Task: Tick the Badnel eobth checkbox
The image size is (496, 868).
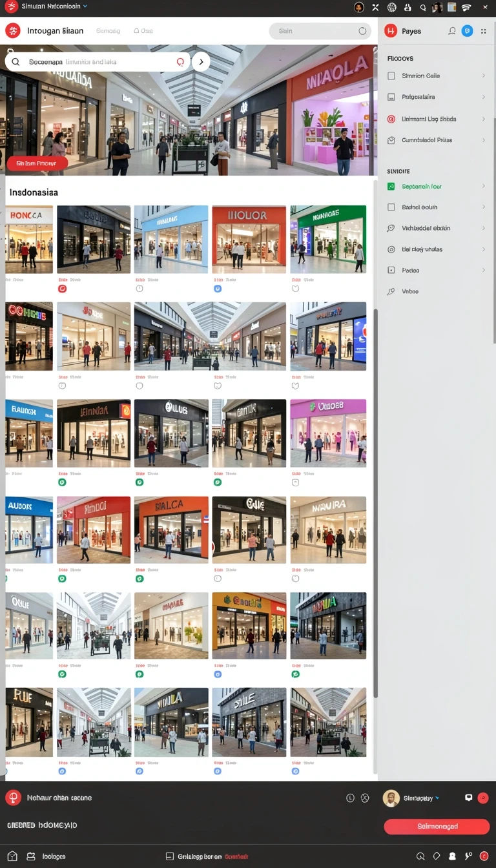Action: click(x=391, y=207)
